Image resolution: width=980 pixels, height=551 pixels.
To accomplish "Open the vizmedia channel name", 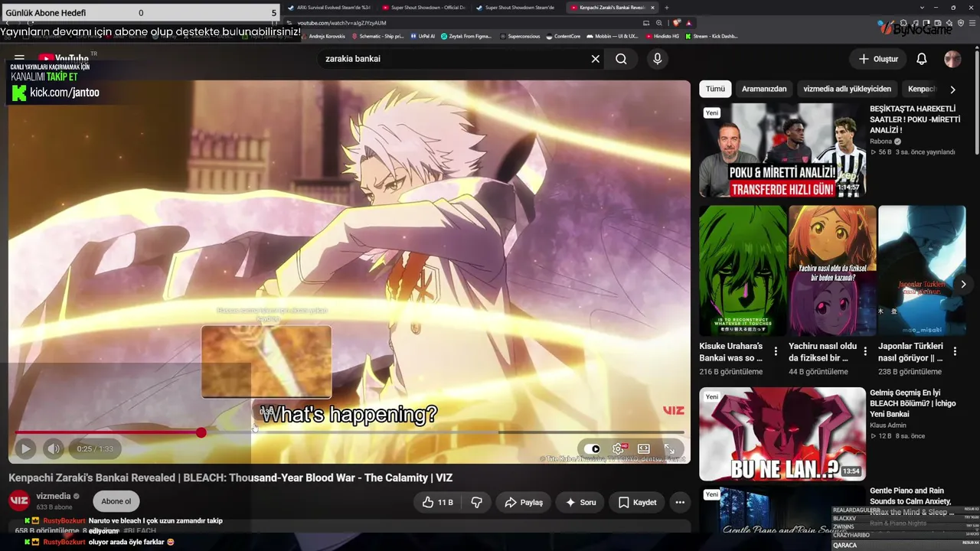I will [54, 496].
